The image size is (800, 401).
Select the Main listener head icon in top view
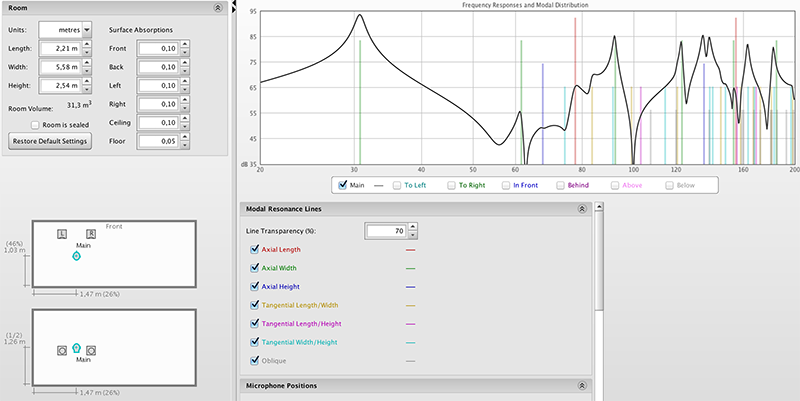76,256
